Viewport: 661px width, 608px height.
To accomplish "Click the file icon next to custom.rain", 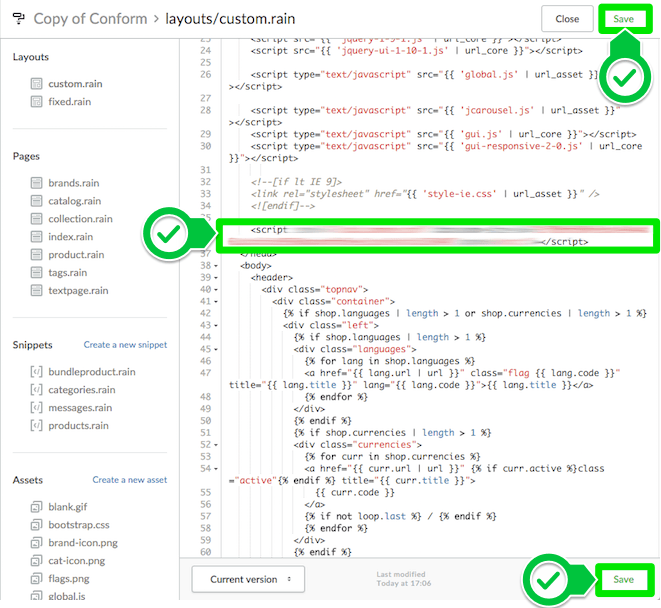I will (x=37, y=84).
